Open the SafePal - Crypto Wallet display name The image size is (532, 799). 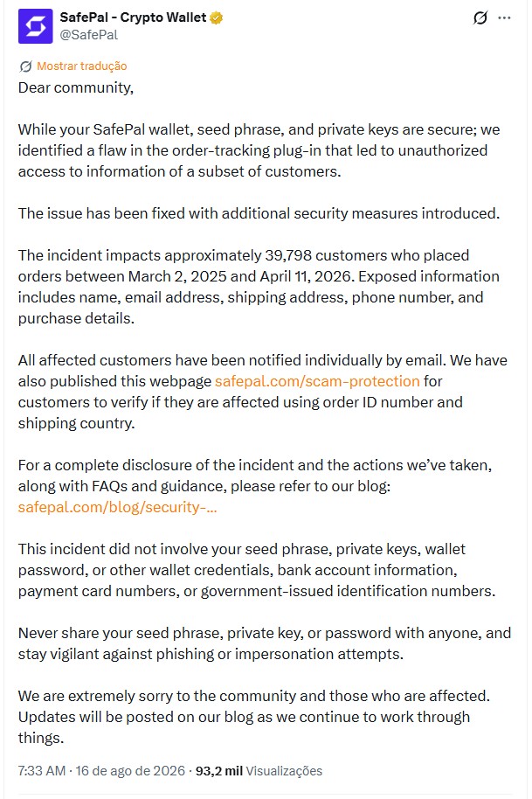pos(133,17)
